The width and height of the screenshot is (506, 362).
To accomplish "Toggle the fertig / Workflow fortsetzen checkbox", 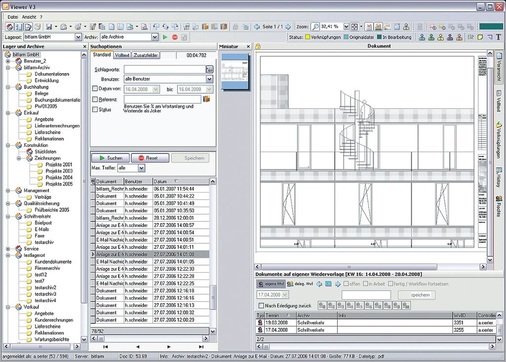I will [x=391, y=284].
